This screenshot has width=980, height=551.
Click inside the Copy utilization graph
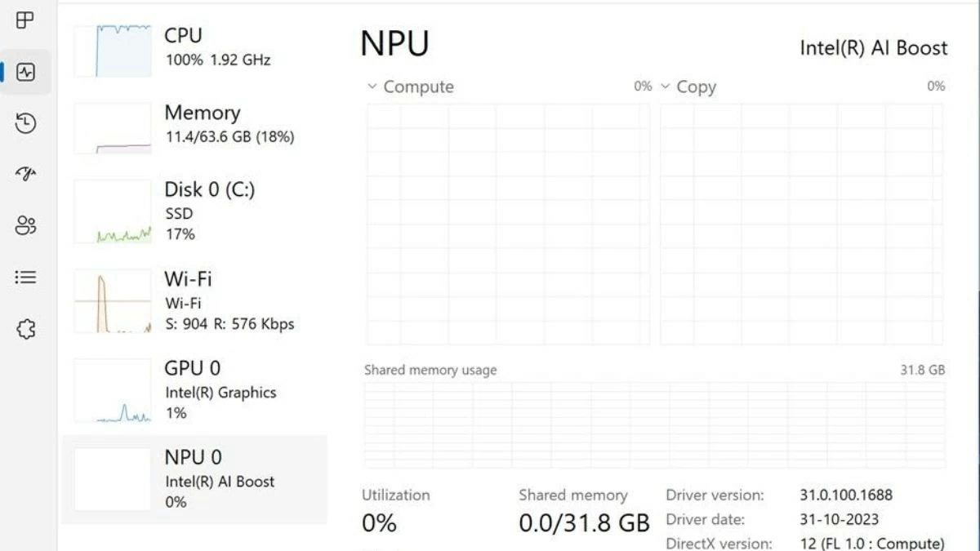801,224
